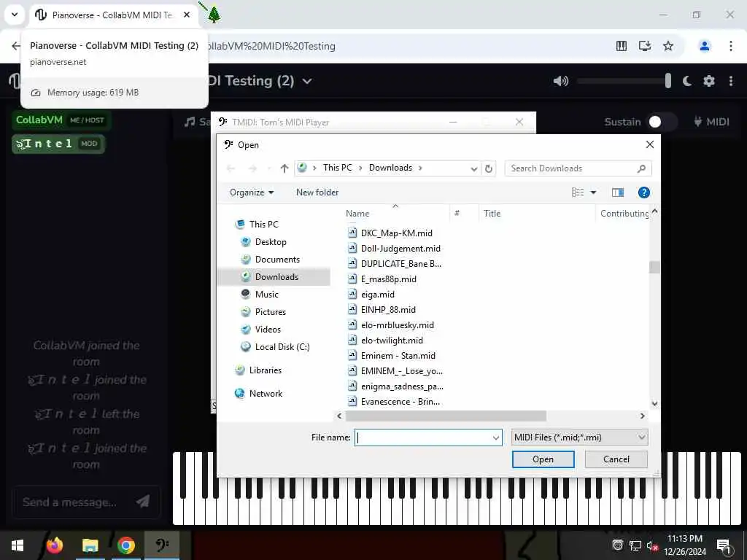The width and height of the screenshot is (747, 560).
Task: Toggle dark mode moon icon
Action: tap(687, 81)
